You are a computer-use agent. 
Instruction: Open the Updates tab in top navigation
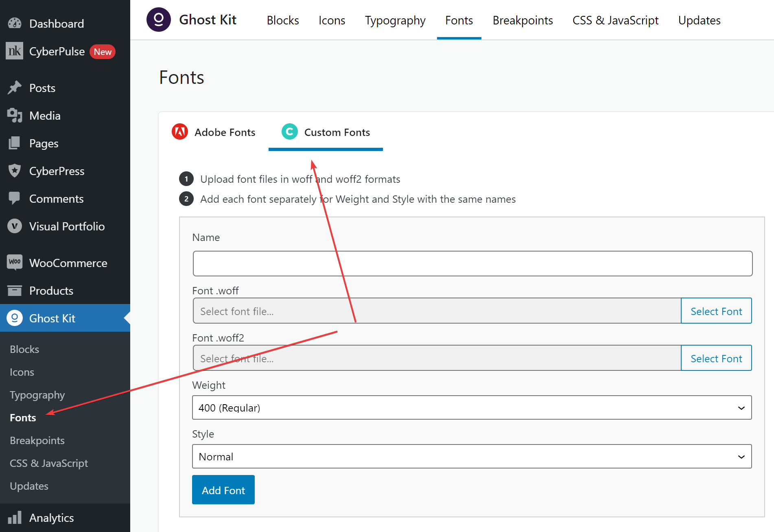pos(699,20)
